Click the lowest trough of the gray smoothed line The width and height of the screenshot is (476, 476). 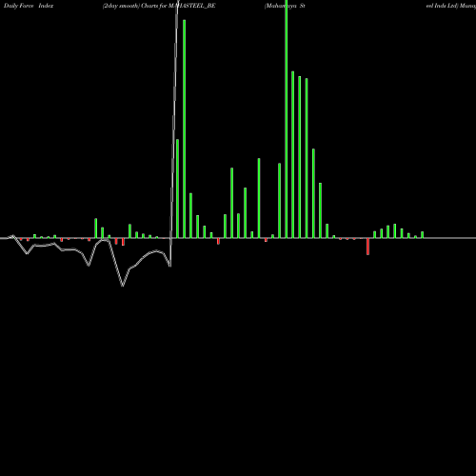[x=123, y=286]
